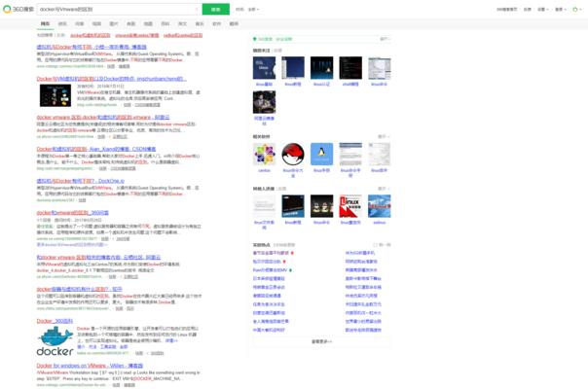Expand the 其他人还搜 section
This screenshot has width=588, height=389.
pos(384,189)
